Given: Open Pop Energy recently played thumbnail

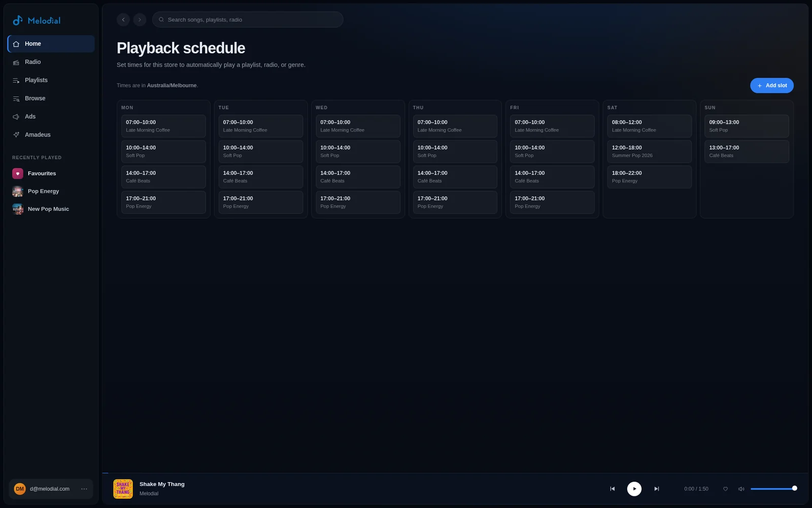Looking at the screenshot, I should pyautogui.click(x=18, y=192).
